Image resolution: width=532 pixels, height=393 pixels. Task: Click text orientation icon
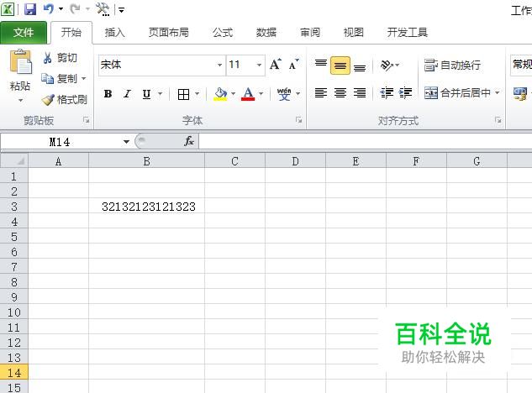tap(387, 65)
